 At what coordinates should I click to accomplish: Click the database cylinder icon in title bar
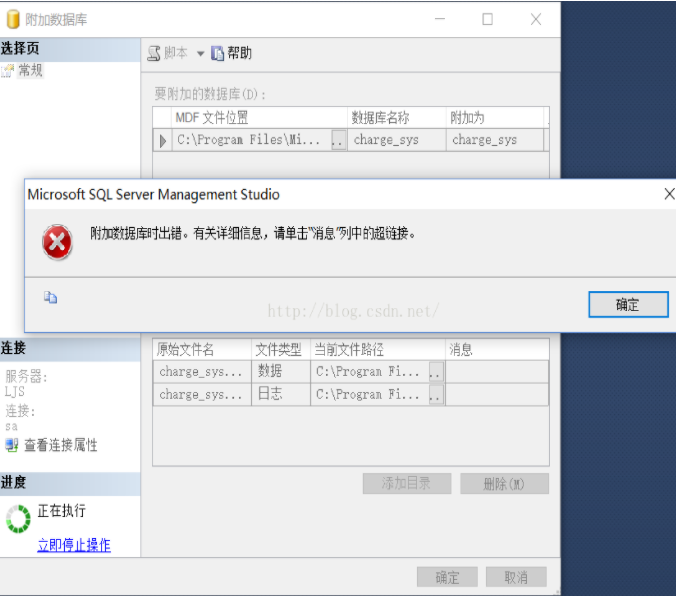pyautogui.click(x=13, y=19)
